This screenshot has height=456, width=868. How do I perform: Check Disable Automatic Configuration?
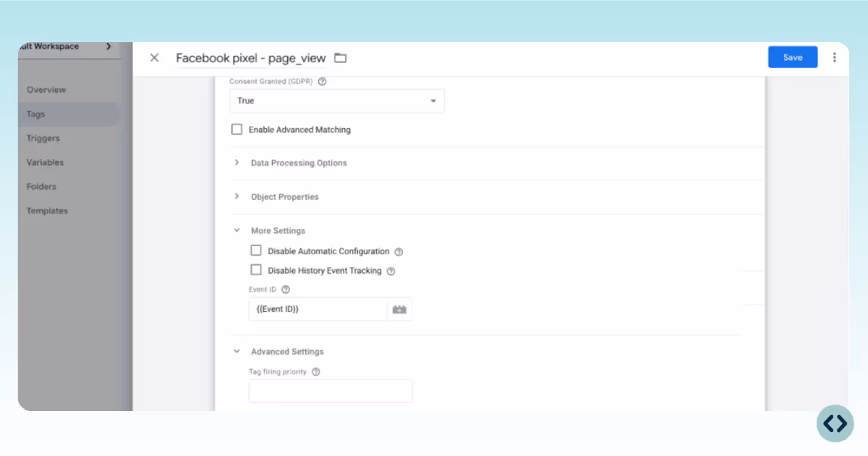(x=255, y=250)
